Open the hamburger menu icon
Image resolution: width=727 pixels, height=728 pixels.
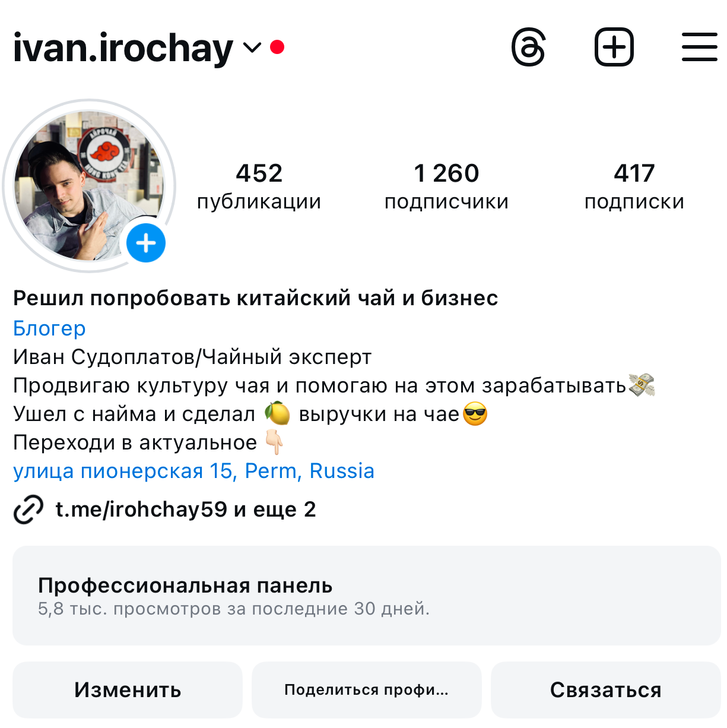tap(700, 47)
